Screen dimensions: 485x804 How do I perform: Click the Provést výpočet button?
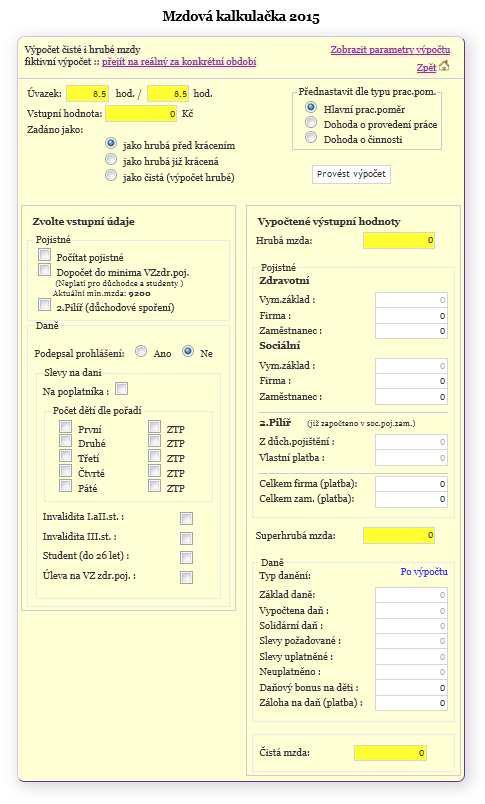[351, 174]
